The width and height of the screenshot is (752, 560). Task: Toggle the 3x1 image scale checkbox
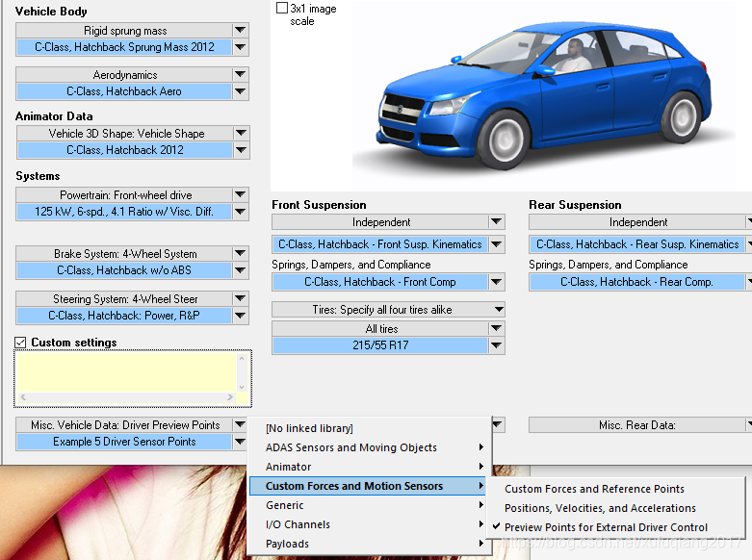click(282, 8)
